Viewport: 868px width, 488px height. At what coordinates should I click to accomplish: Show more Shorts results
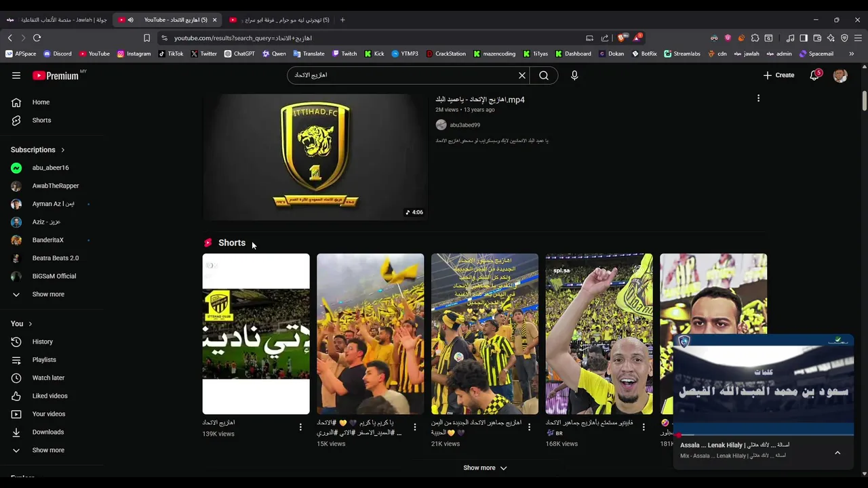point(485,468)
